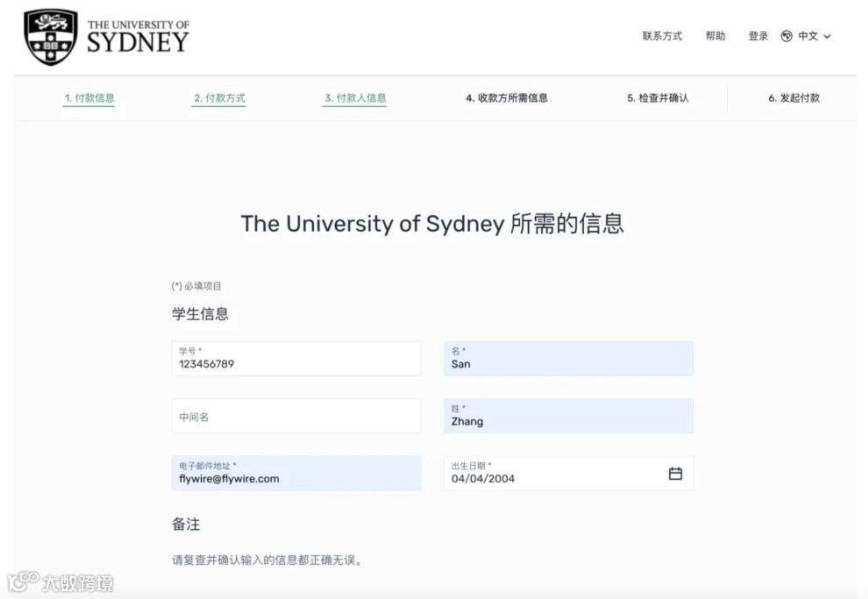The height and width of the screenshot is (599, 868).
Task: Focus the 名 first name field
Action: [x=568, y=358]
